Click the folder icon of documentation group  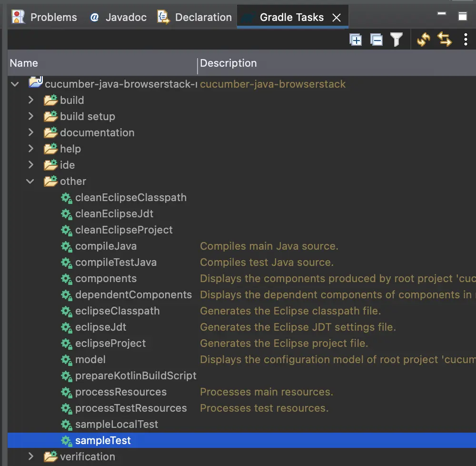click(50, 133)
